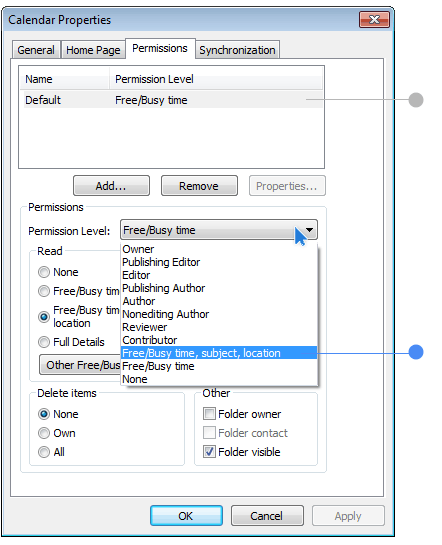Close the Calendar Properties dialog
Image resolution: width=442 pixels, height=545 pixels.
[374, 19]
